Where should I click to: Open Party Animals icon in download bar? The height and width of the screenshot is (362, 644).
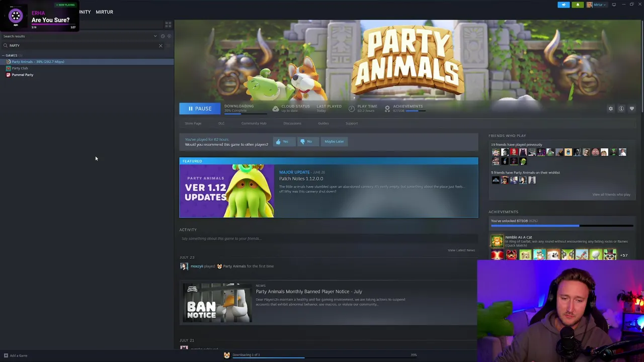tap(227, 355)
